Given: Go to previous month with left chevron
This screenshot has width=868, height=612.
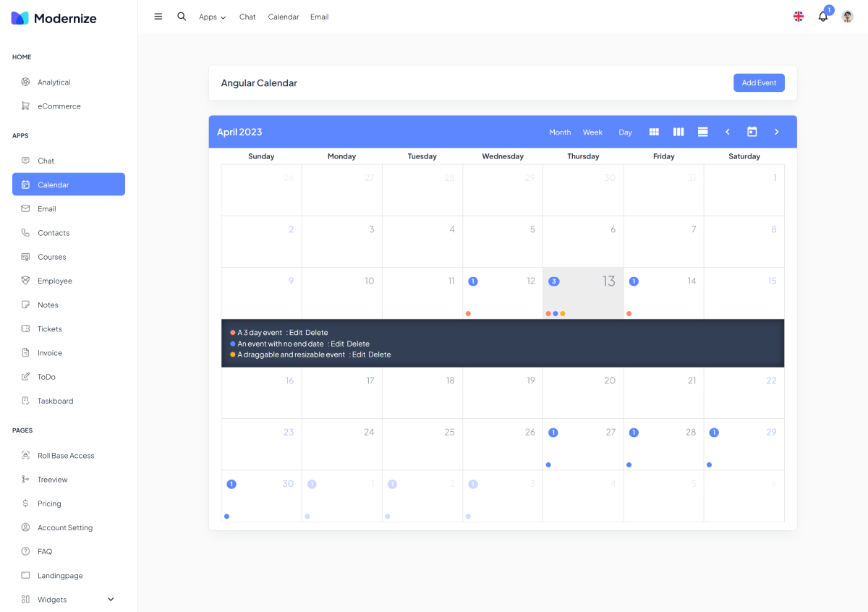Looking at the screenshot, I should point(728,132).
